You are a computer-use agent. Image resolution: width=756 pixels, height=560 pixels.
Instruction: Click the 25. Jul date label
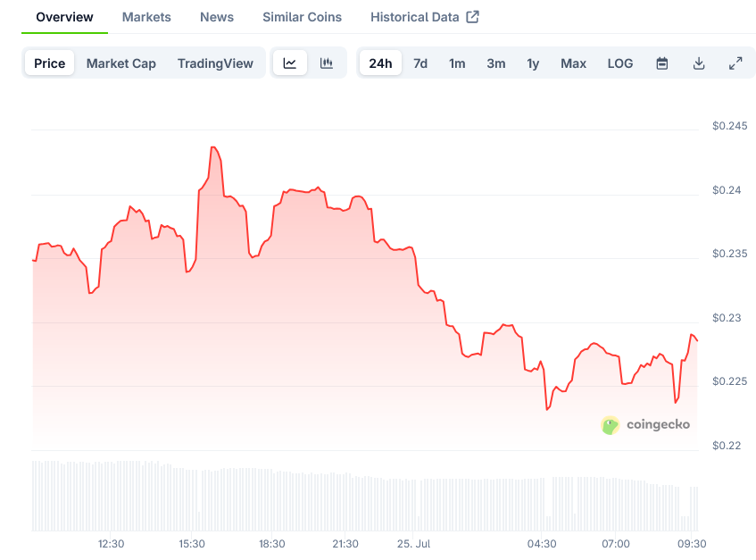coord(413,544)
